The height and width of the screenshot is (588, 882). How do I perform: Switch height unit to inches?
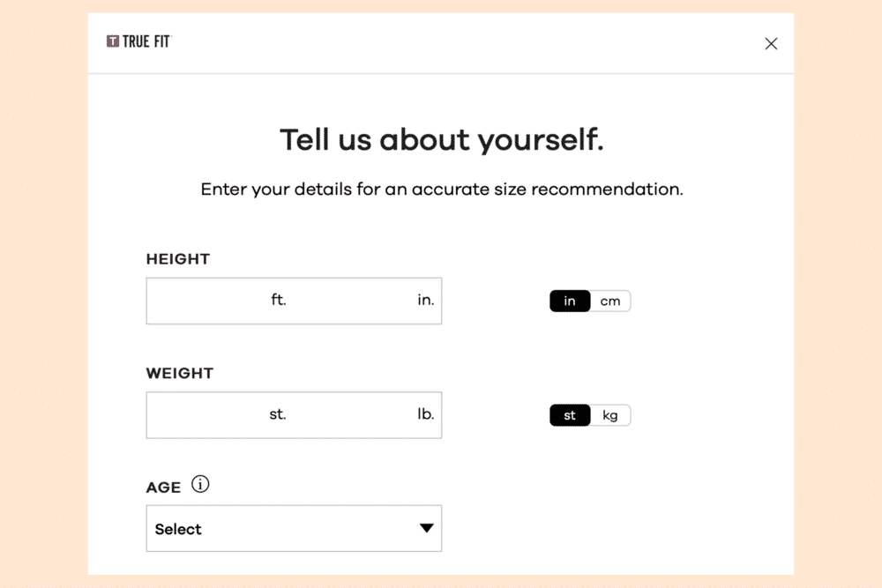570,301
